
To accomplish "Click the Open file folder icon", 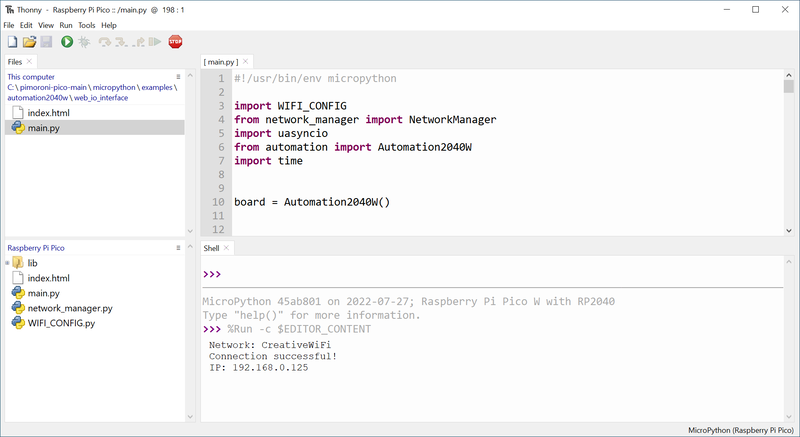I will pyautogui.click(x=30, y=42).
